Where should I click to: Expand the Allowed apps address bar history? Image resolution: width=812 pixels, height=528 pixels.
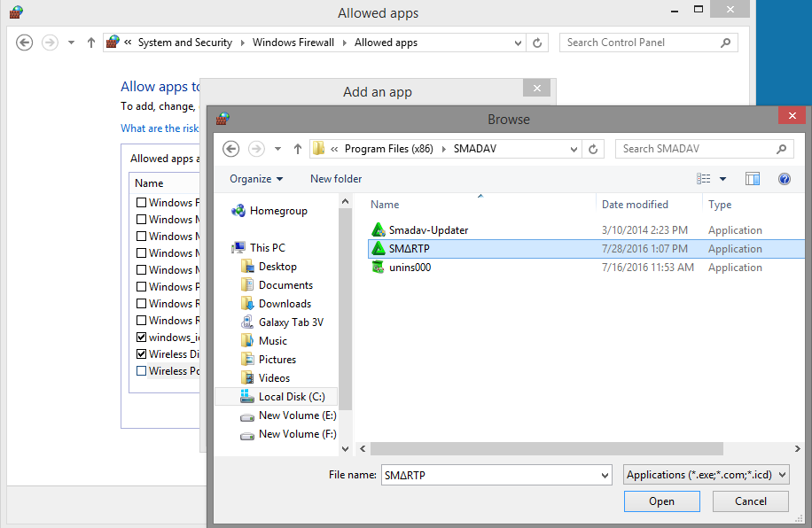pyautogui.click(x=518, y=43)
